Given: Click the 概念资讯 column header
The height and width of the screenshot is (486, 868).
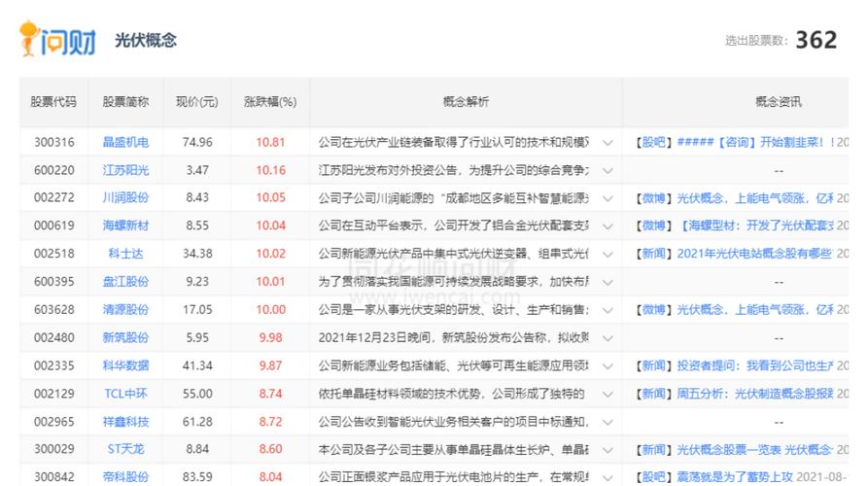Looking at the screenshot, I should point(779,102).
